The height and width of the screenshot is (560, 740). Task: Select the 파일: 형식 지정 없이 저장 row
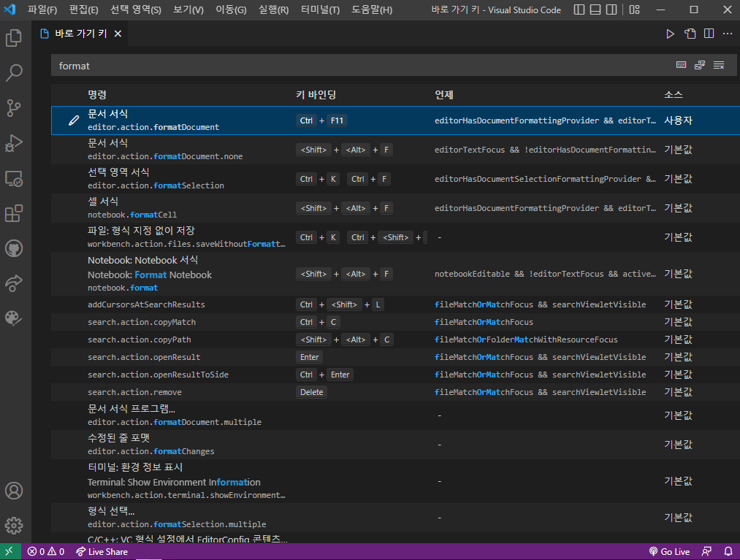395,237
